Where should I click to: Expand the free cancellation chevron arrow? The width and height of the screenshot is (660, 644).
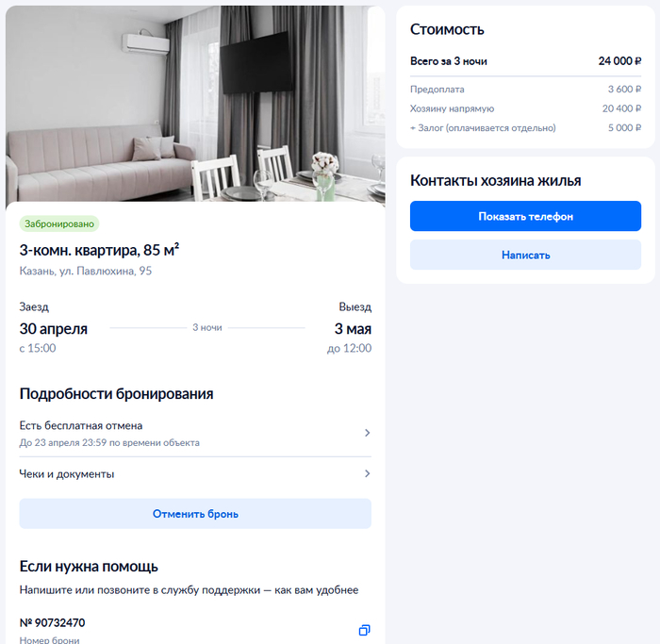[367, 433]
